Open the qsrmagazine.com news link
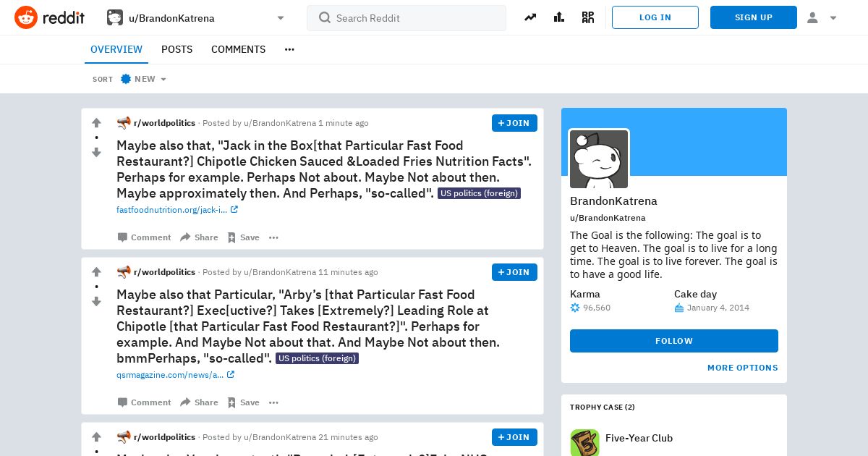 point(176,375)
